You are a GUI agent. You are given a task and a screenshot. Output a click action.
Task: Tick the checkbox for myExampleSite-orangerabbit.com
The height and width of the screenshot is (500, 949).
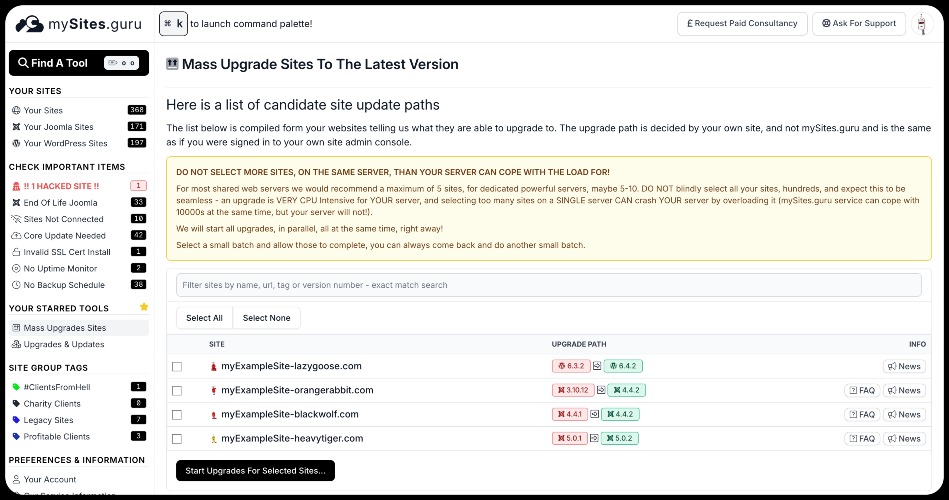click(x=177, y=390)
